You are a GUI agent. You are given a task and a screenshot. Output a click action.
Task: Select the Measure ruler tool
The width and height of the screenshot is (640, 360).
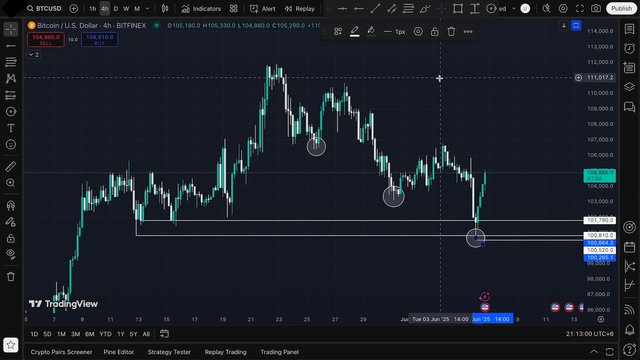[11, 166]
